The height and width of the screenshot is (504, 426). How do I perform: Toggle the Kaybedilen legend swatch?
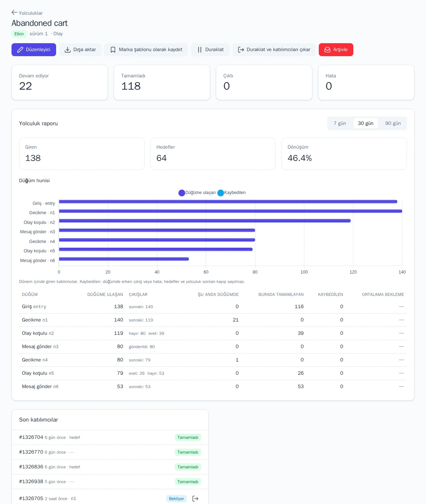[x=221, y=193]
